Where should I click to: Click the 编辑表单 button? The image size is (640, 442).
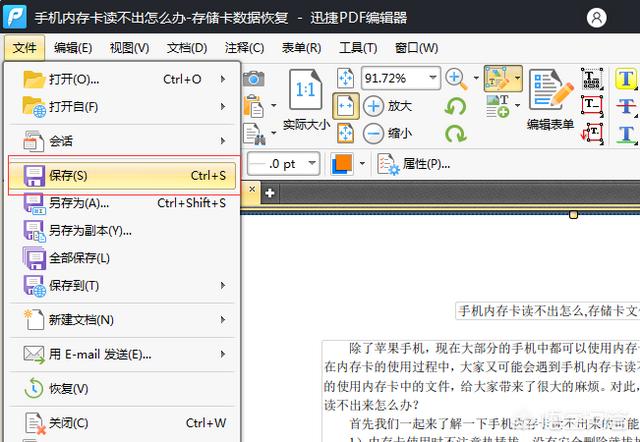[x=551, y=99]
